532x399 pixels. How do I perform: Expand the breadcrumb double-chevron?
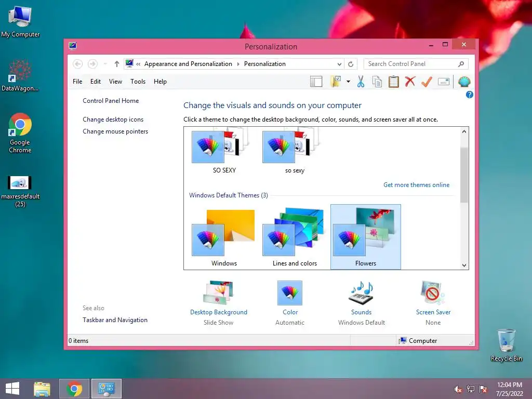[138, 64]
